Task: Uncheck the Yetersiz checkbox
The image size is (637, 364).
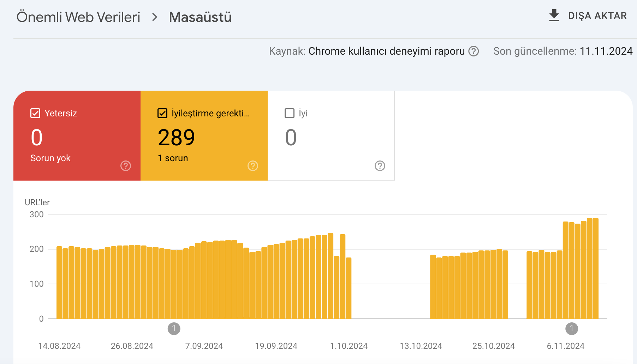Action: click(35, 113)
